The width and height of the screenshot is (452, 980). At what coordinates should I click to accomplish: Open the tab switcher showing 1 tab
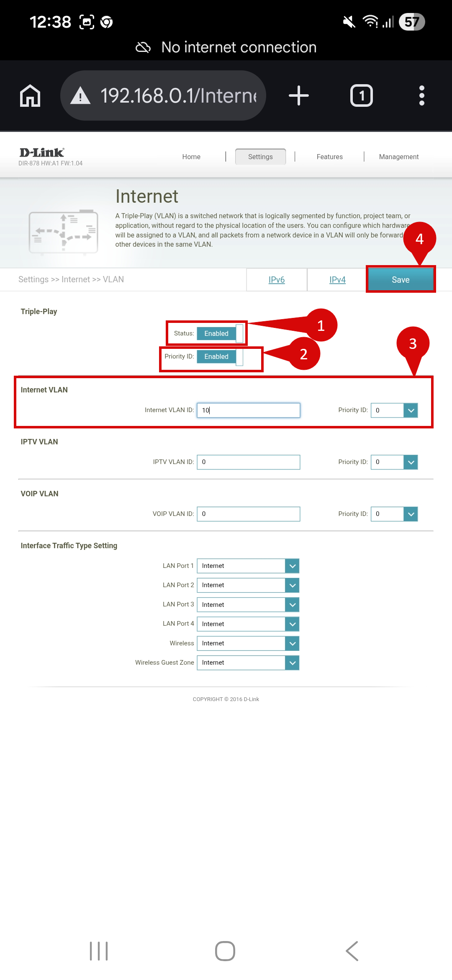click(x=361, y=95)
